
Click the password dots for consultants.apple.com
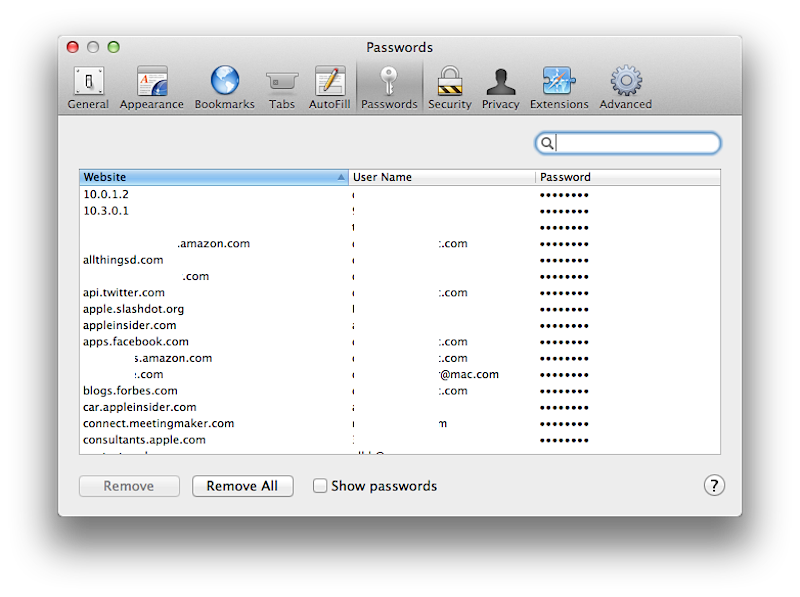point(564,440)
